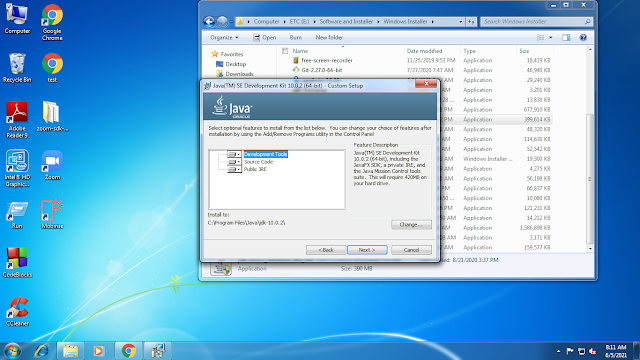The height and width of the screenshot is (360, 640).
Task: Open the view options dropdown arrow
Action: [551, 38]
